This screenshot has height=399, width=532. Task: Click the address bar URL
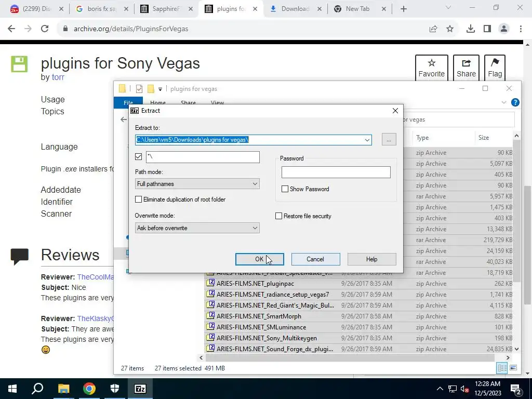[131, 29]
